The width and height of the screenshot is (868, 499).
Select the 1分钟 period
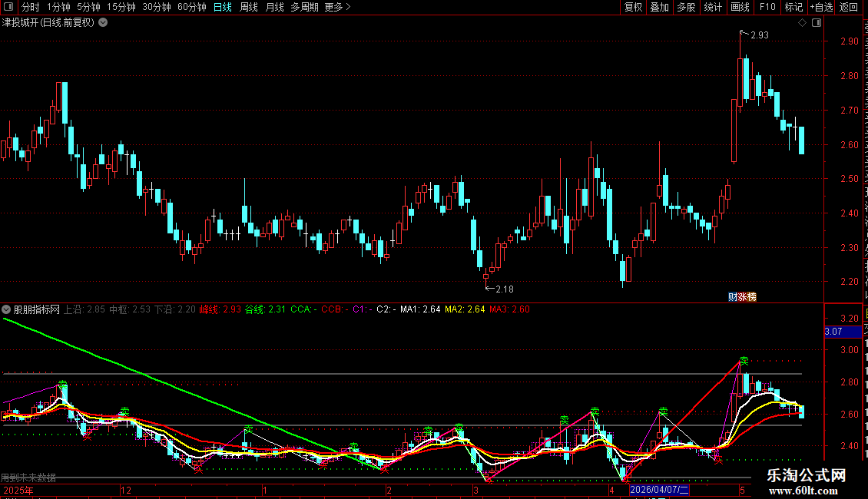[x=58, y=7]
